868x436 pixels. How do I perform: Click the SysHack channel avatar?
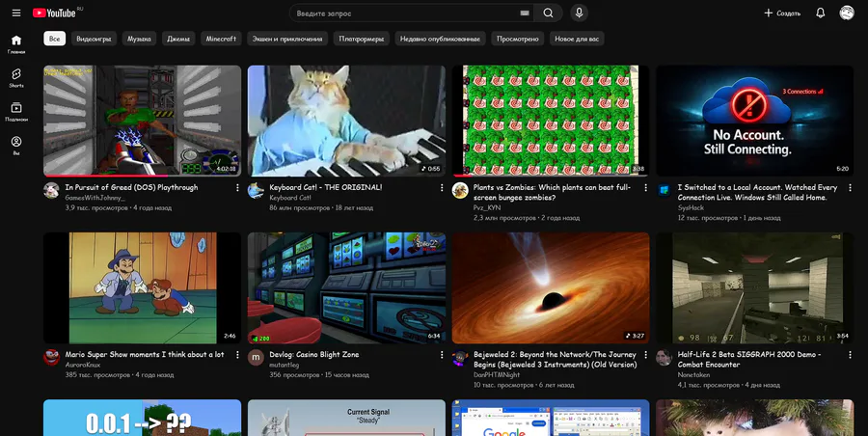coord(664,191)
